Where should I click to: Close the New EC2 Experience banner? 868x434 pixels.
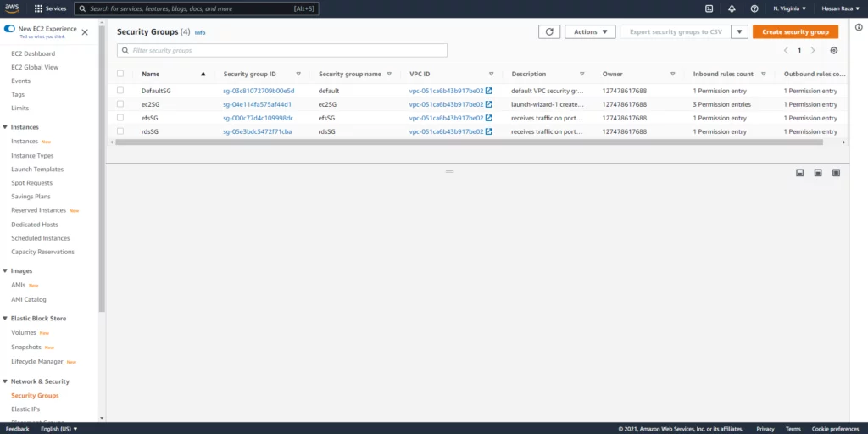(85, 32)
